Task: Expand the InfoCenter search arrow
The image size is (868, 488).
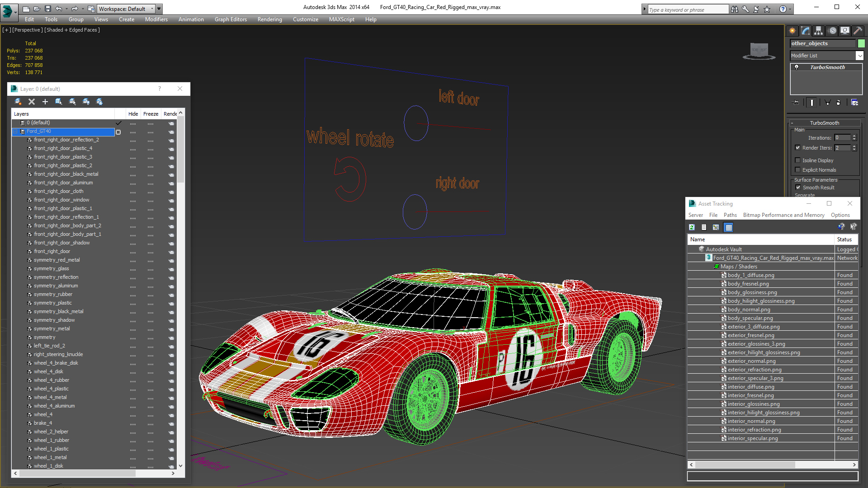Action: click(644, 9)
